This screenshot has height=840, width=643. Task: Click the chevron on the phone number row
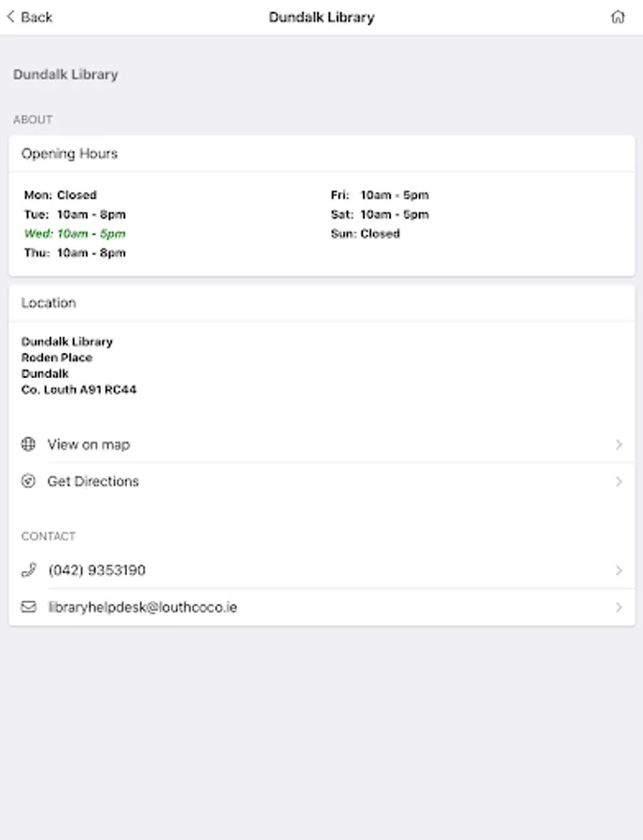coord(619,570)
